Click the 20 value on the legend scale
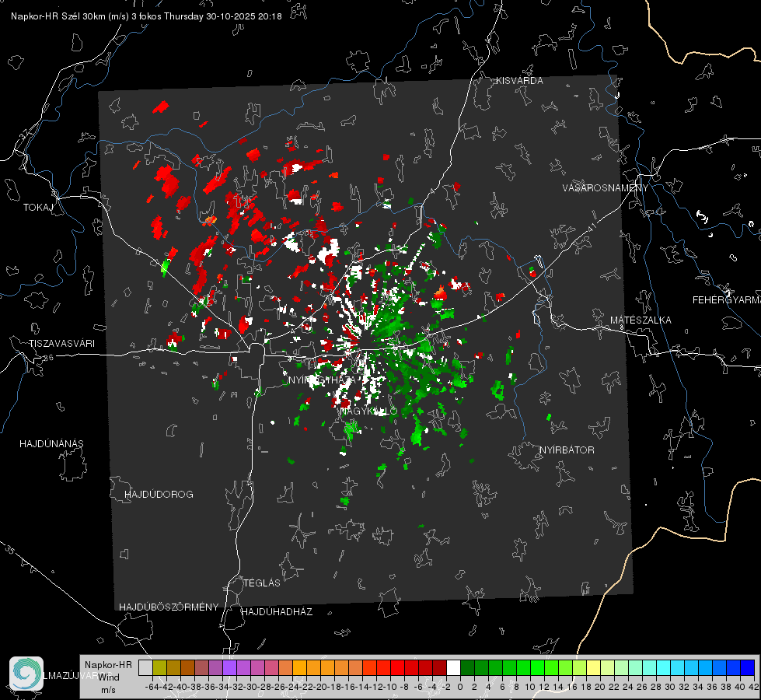 (x=600, y=687)
